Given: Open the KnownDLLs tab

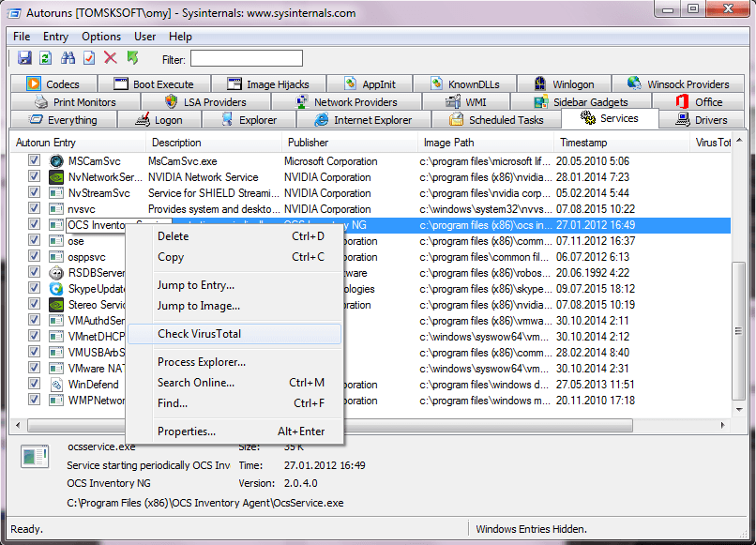Looking at the screenshot, I should [465, 83].
